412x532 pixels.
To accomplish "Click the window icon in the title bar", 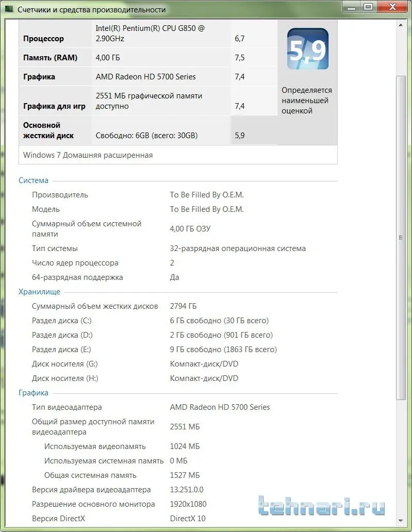I will click(9, 9).
